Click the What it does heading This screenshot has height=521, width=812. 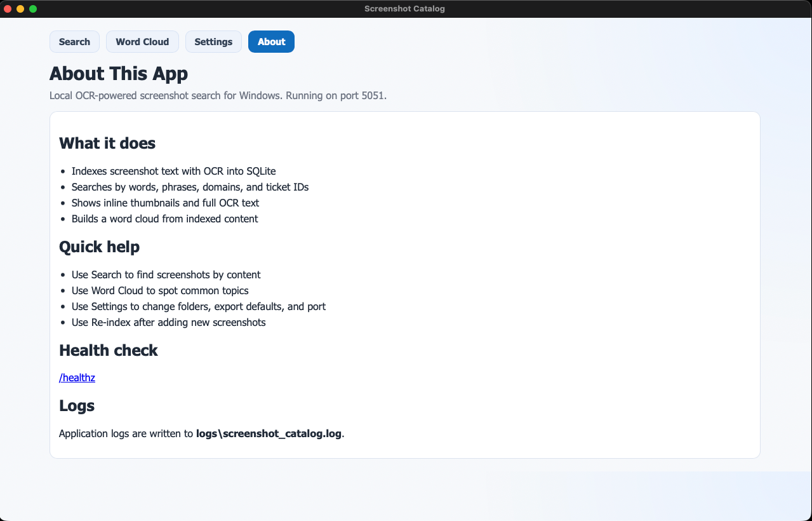point(107,143)
